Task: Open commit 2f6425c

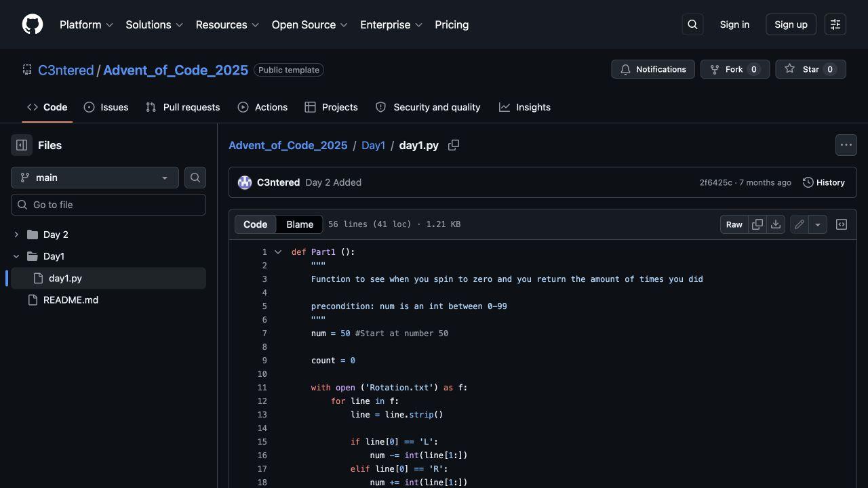Action: tap(715, 182)
